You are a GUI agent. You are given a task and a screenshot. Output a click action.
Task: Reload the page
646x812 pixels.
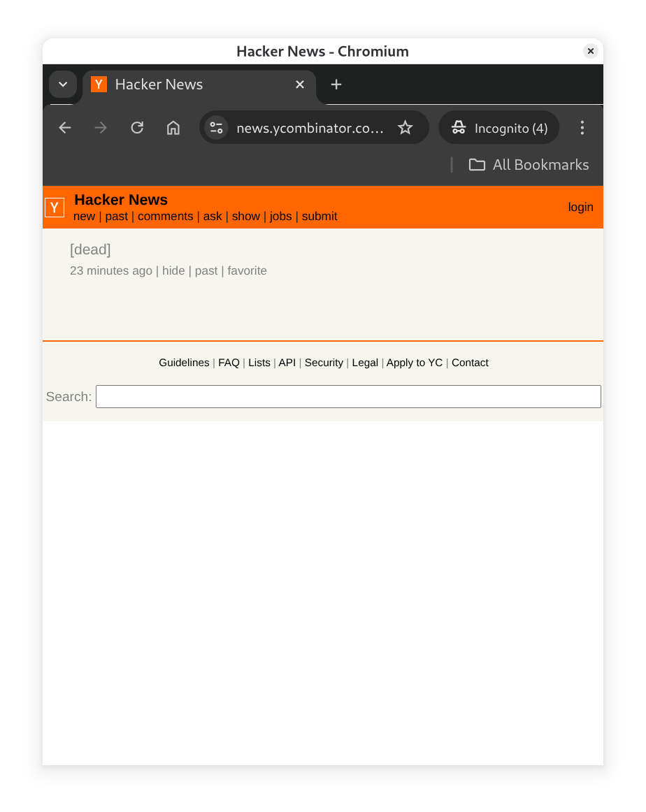pos(137,127)
